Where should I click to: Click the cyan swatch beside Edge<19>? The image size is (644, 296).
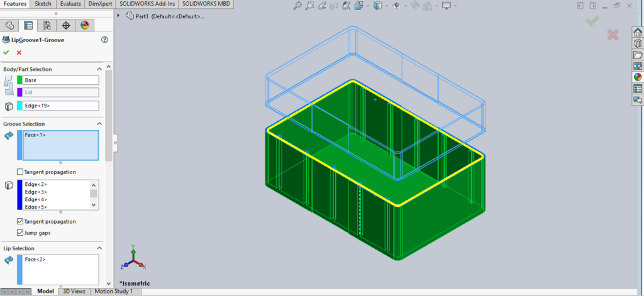pos(19,106)
